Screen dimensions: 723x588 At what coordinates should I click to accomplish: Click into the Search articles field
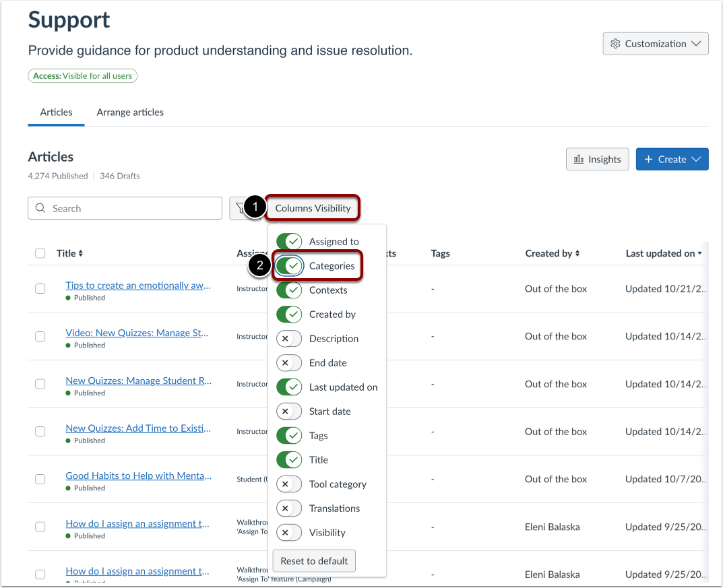pos(125,208)
